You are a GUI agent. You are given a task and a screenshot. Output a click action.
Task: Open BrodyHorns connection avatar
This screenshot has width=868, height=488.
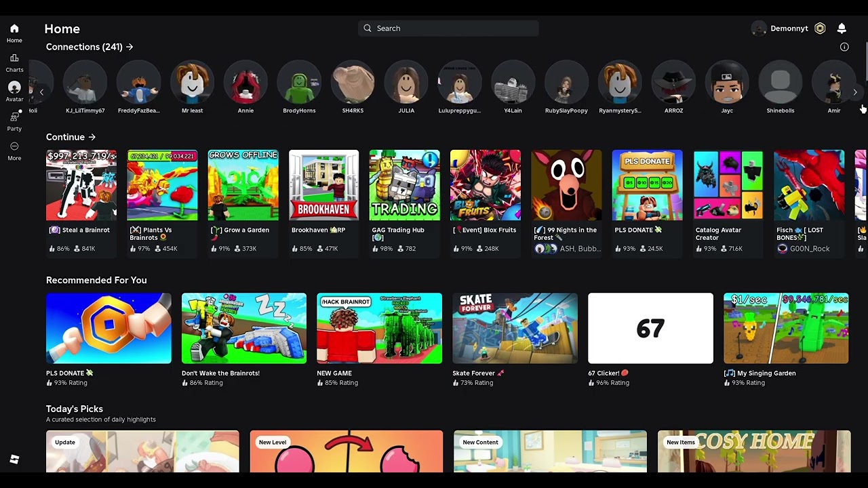tap(299, 82)
